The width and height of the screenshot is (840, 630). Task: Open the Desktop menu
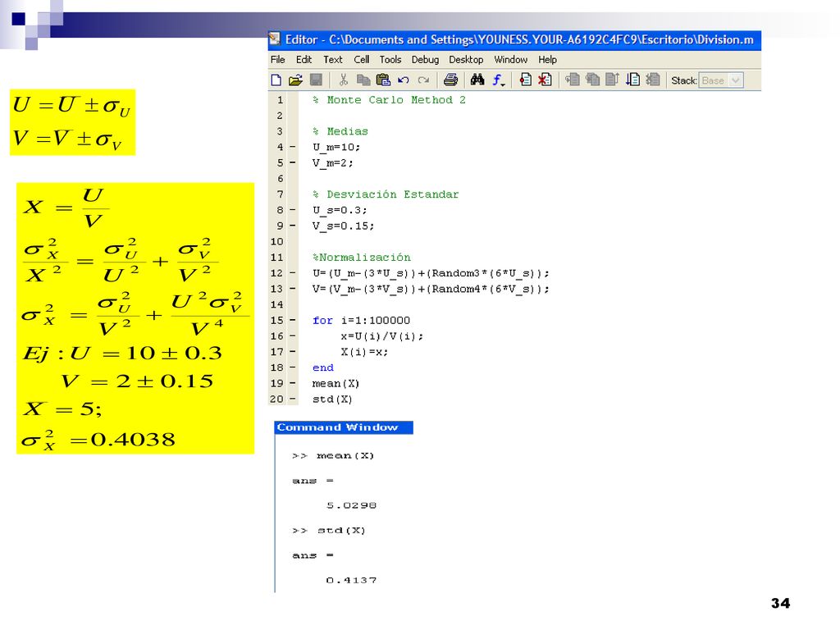point(466,59)
